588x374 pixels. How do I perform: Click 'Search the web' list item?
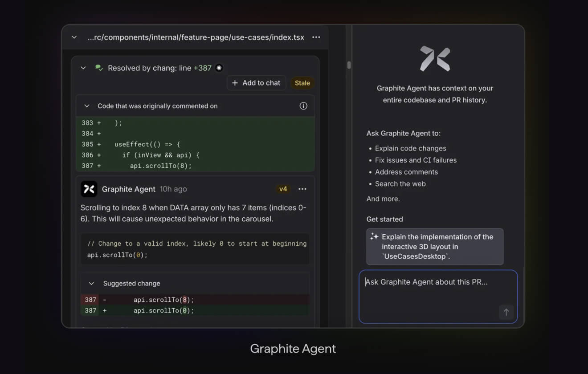tap(400, 184)
